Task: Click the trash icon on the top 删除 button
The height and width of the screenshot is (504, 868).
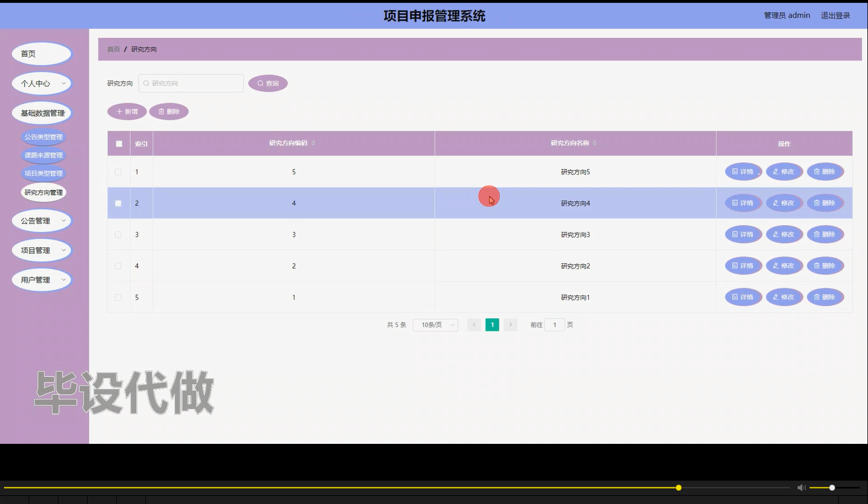Action: [x=161, y=111]
